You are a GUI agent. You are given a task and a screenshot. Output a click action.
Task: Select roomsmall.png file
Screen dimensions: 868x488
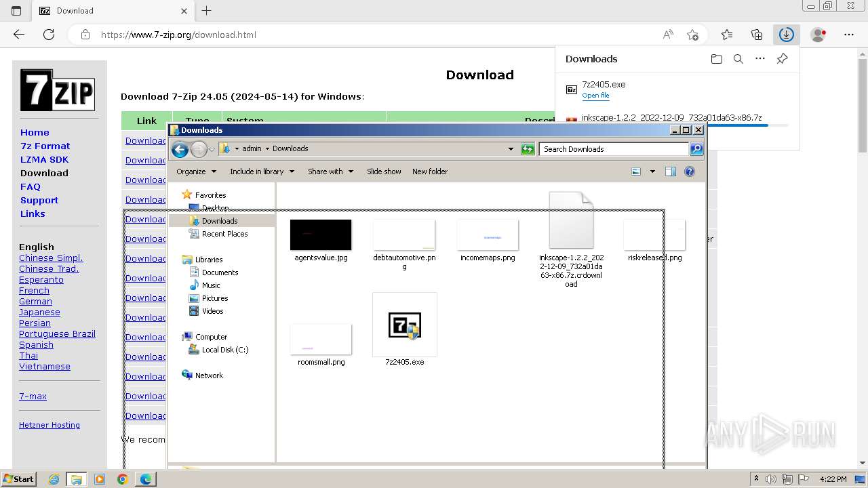click(x=321, y=345)
